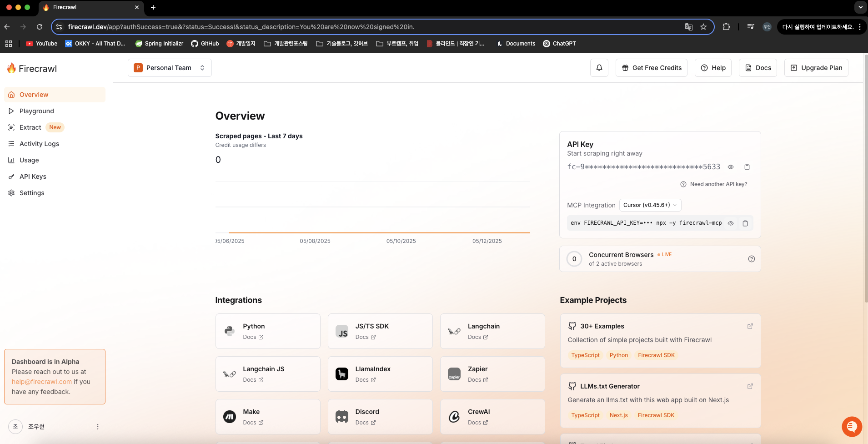Open GitHub bookmark

pyautogui.click(x=205, y=44)
